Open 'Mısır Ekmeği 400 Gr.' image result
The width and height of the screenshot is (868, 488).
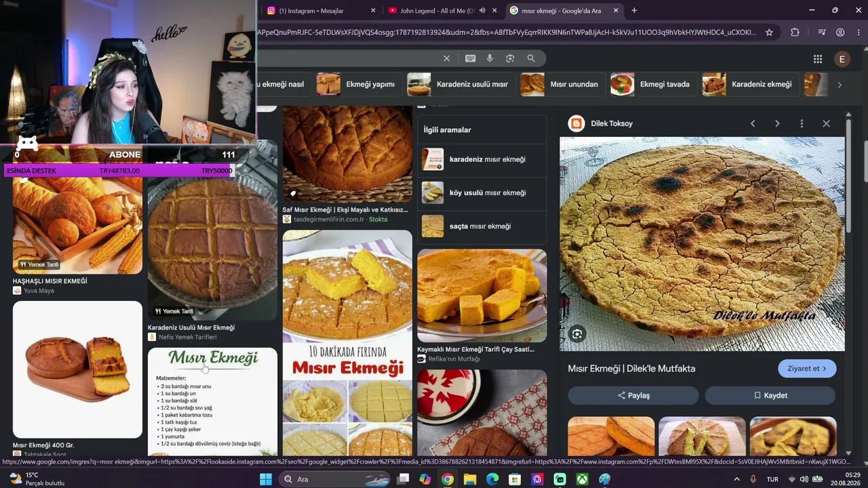coord(77,369)
